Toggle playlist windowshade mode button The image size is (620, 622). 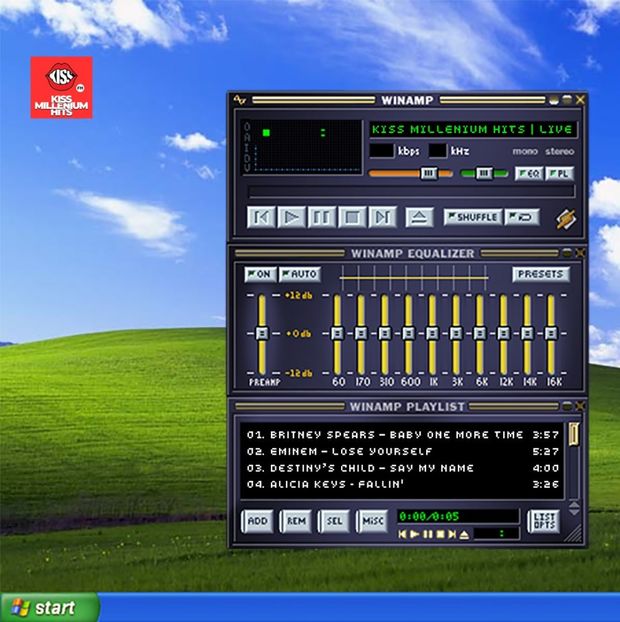tap(567, 406)
